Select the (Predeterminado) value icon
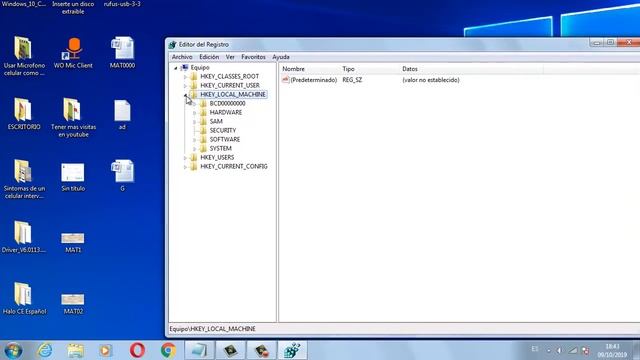 pos(286,80)
